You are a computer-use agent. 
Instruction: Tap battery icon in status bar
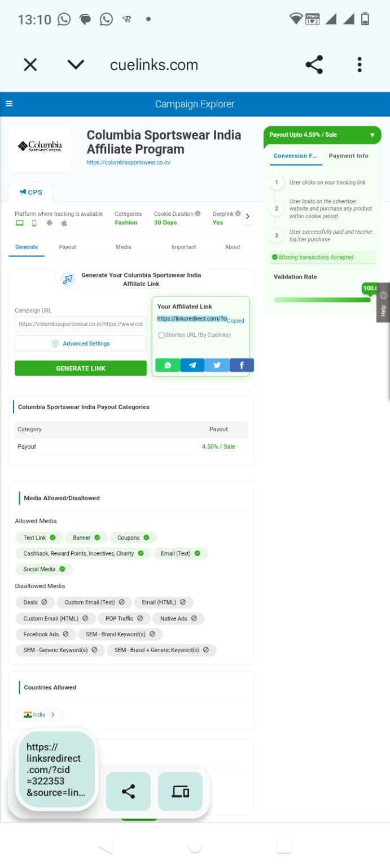[x=365, y=19]
